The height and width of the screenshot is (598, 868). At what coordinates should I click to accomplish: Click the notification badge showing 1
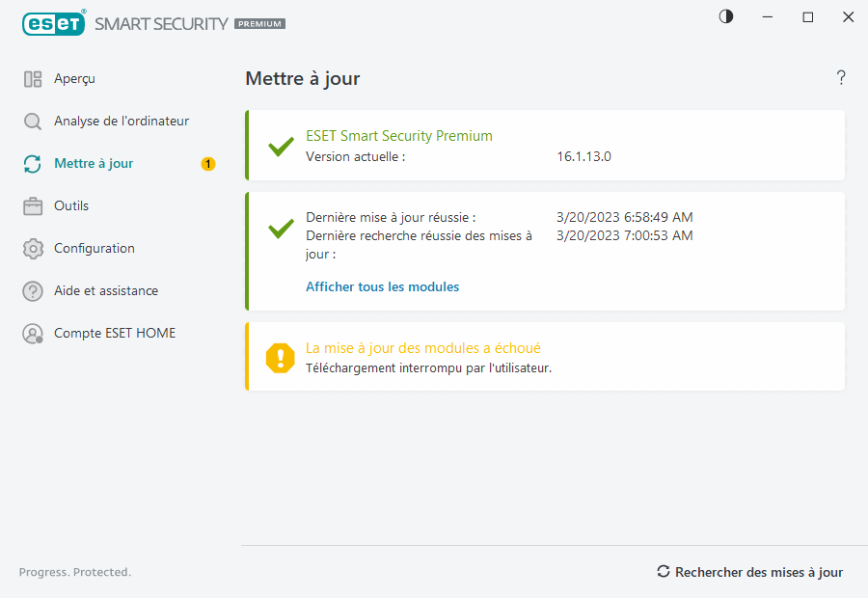[x=207, y=163]
